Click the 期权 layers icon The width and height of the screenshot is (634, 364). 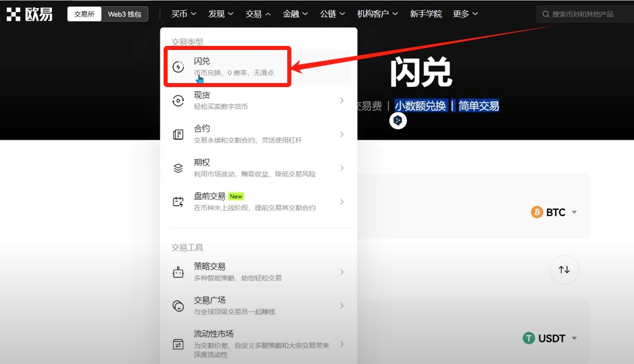pyautogui.click(x=178, y=168)
